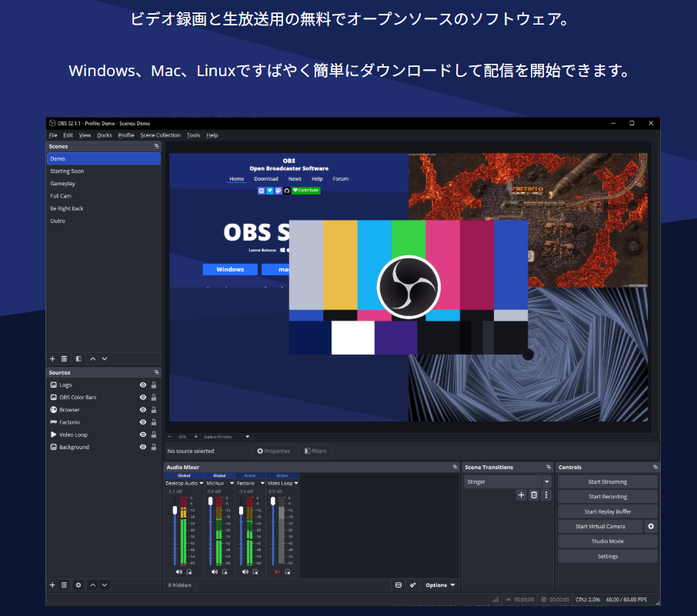Expand the Stinger transition dropdown
Screen dimensions: 697x616
546,482
